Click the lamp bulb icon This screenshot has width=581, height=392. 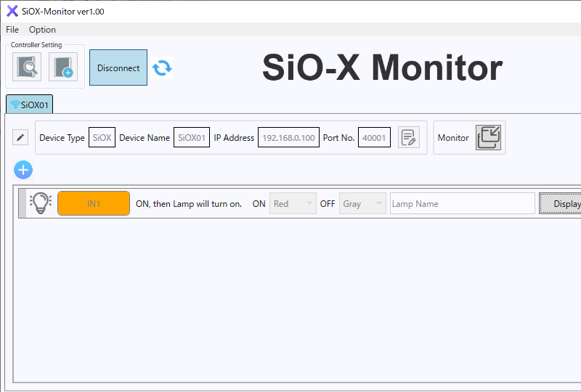[41, 203]
